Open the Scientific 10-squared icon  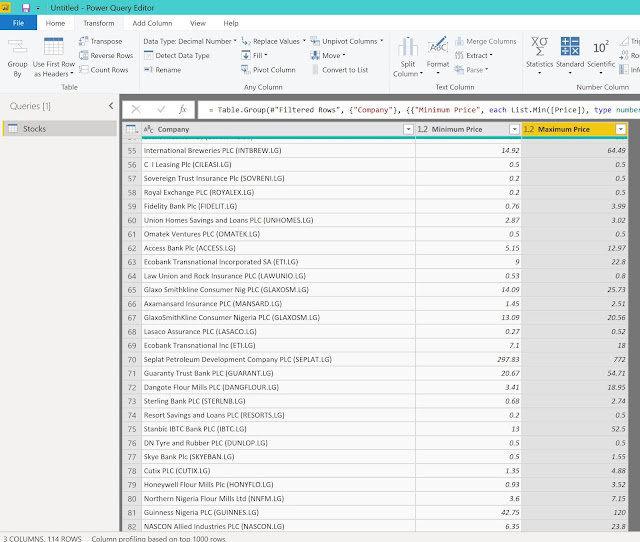coord(601,47)
